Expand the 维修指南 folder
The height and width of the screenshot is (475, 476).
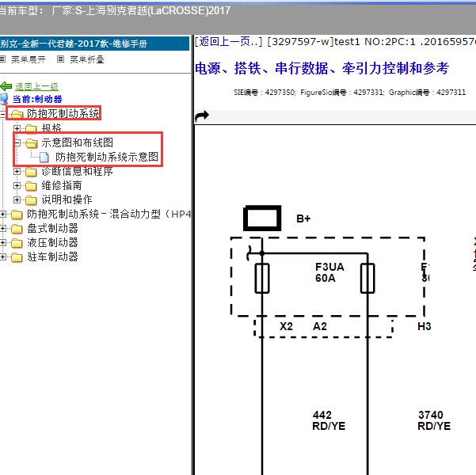pos(17,185)
